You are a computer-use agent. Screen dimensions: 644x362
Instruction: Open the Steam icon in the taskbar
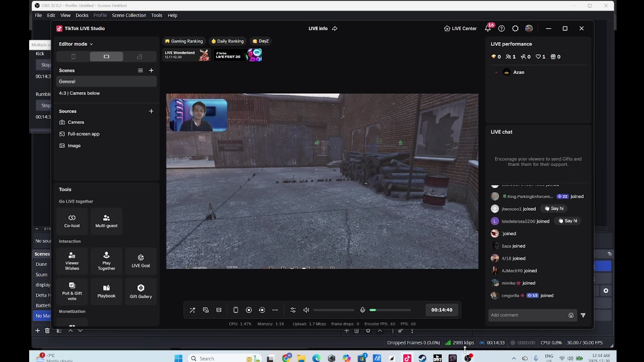[x=422, y=358]
